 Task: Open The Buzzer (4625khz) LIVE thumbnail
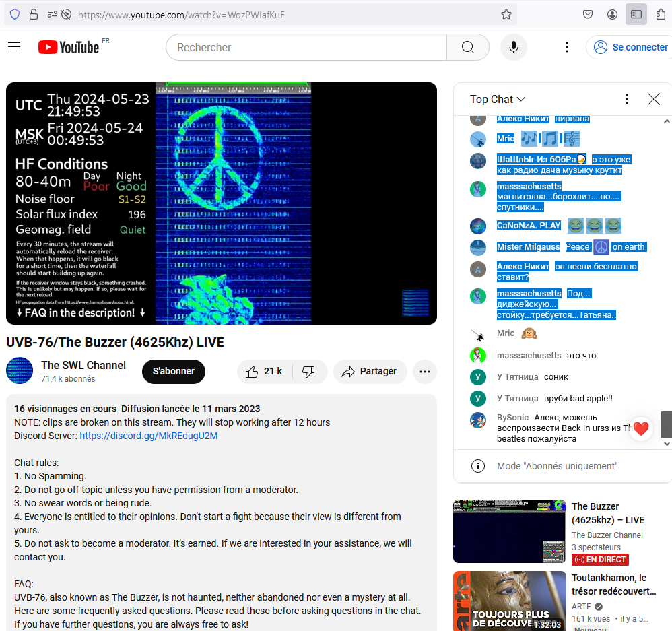tap(510, 531)
